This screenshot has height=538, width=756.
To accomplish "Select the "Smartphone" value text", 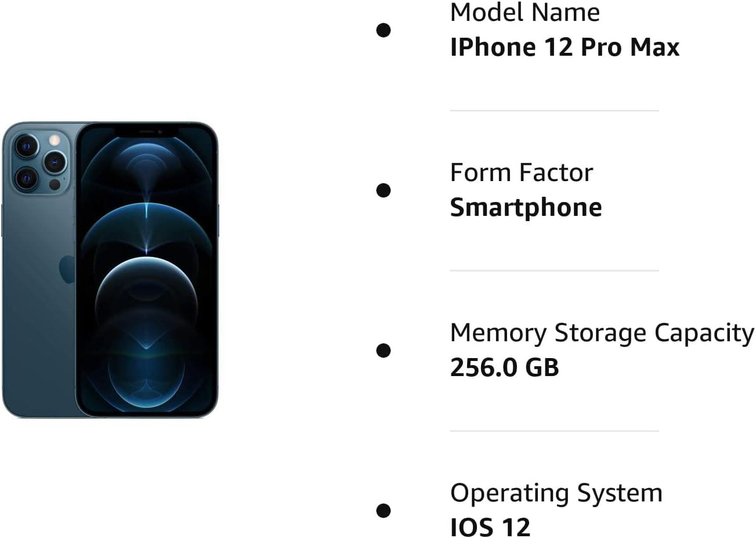I will tap(526, 207).
